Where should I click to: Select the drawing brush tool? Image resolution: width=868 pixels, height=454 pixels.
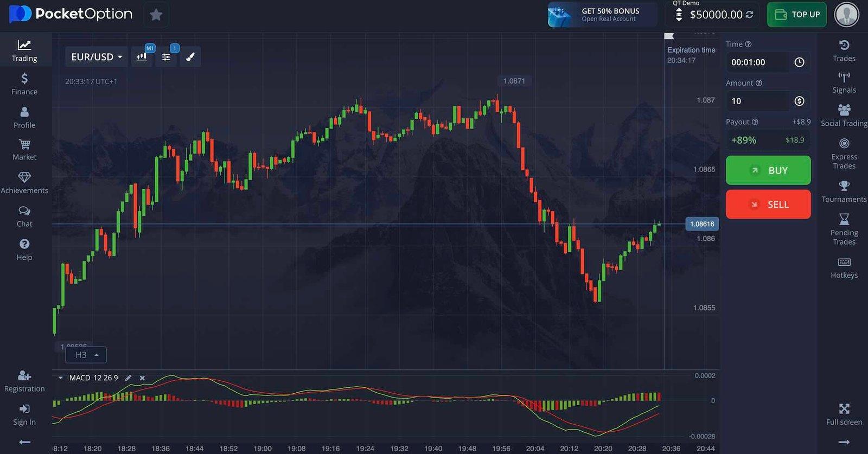click(x=190, y=56)
